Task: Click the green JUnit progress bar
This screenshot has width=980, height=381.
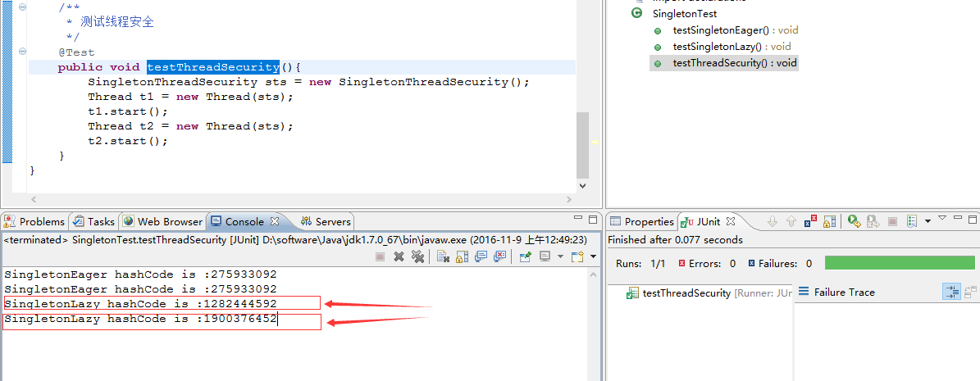Action: pyautogui.click(x=900, y=263)
